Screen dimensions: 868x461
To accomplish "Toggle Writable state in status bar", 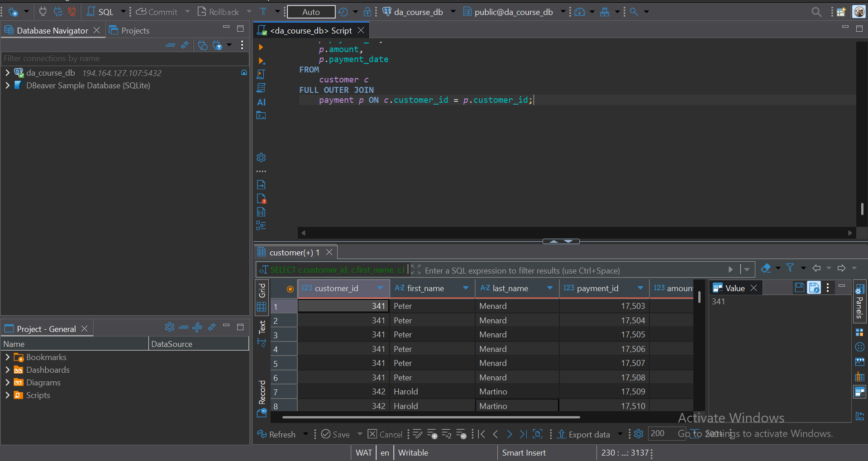I will [x=413, y=453].
